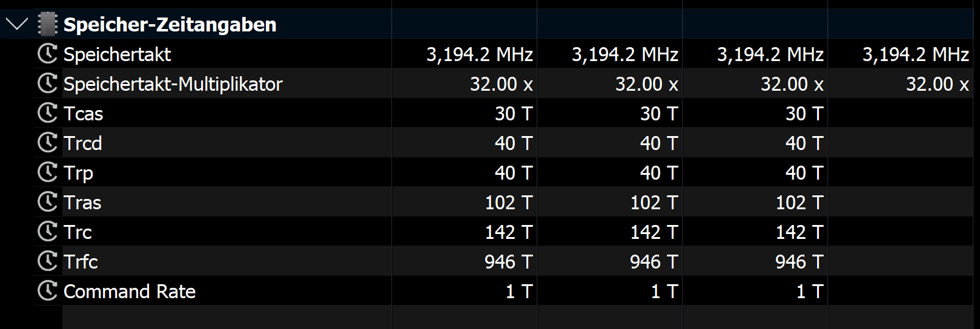Click the clock icon next to Command Rate
The image size is (980, 329).
(47, 291)
